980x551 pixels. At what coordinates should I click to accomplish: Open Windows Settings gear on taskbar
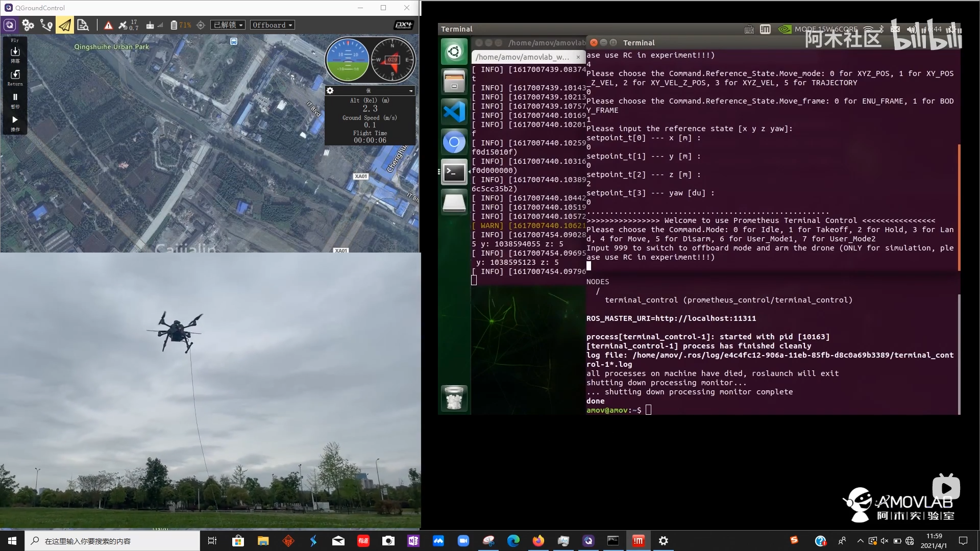tap(664, 541)
